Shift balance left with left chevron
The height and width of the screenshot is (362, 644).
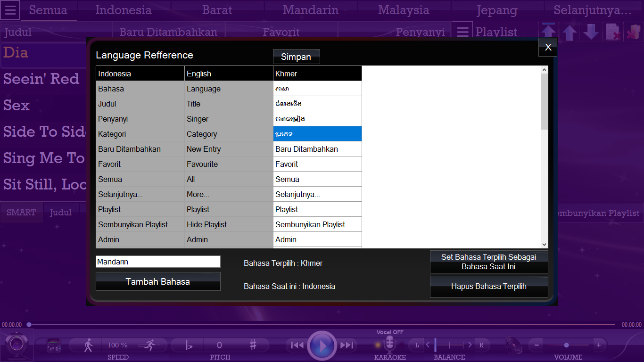tap(428, 345)
